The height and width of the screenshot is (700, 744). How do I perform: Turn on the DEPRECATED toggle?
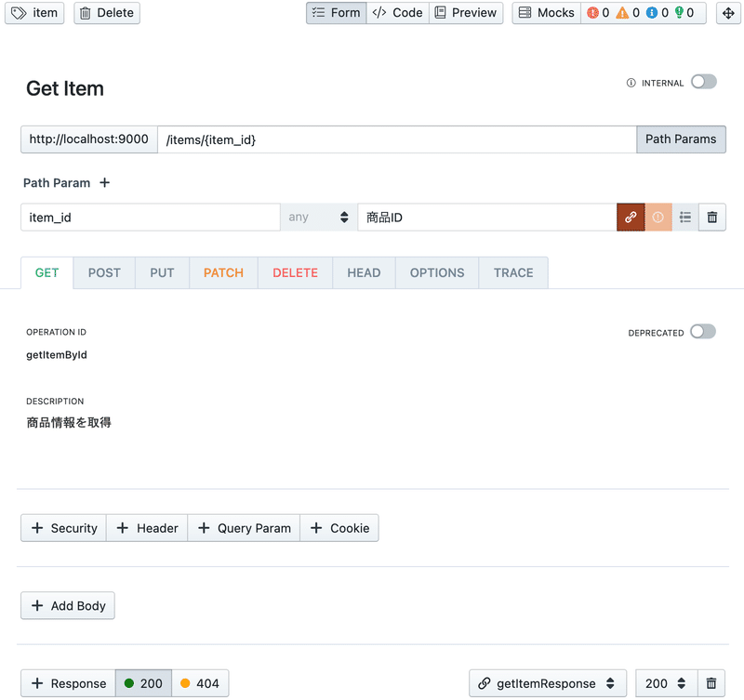tap(703, 332)
